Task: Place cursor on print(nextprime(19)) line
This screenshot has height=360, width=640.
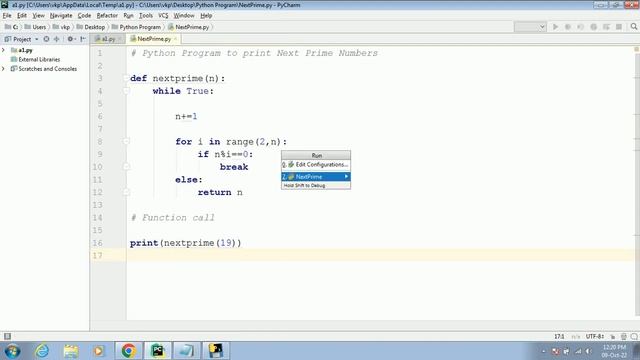Action: (x=185, y=243)
